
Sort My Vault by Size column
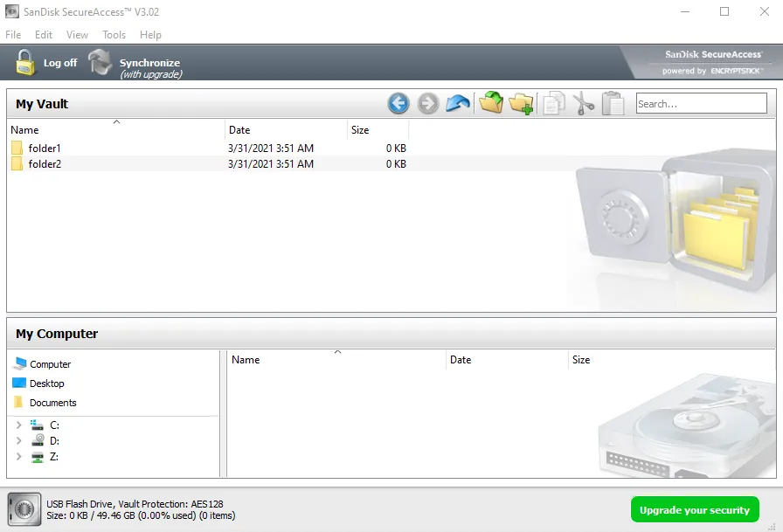[378, 130]
